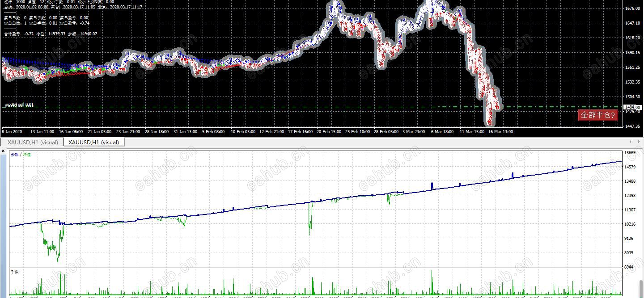Click the 15669 balance axis value

click(x=630, y=153)
